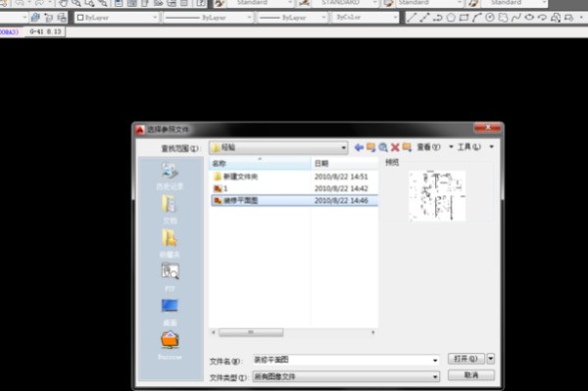Select the Construction Line tool

click(424, 18)
